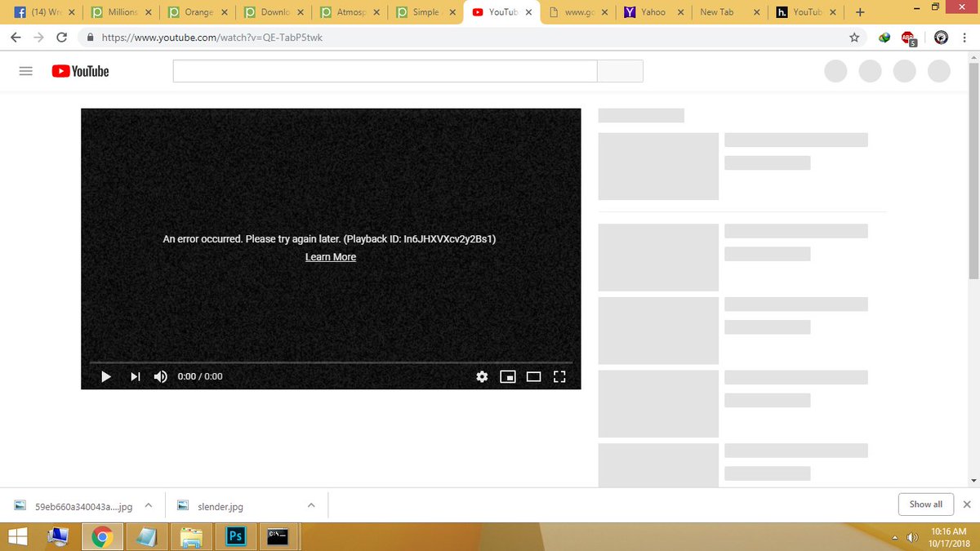This screenshot has height=551, width=980.
Task: Close the active YouTube tab
Action: coord(528,12)
